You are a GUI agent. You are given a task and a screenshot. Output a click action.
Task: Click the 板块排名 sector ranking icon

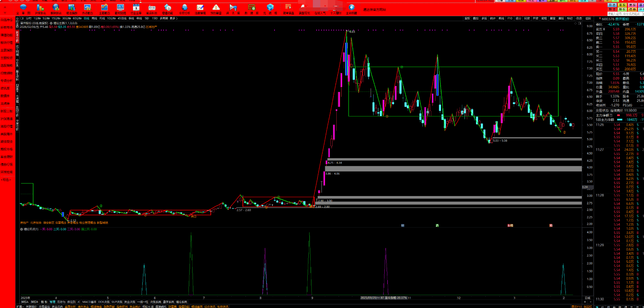tap(56, 9)
